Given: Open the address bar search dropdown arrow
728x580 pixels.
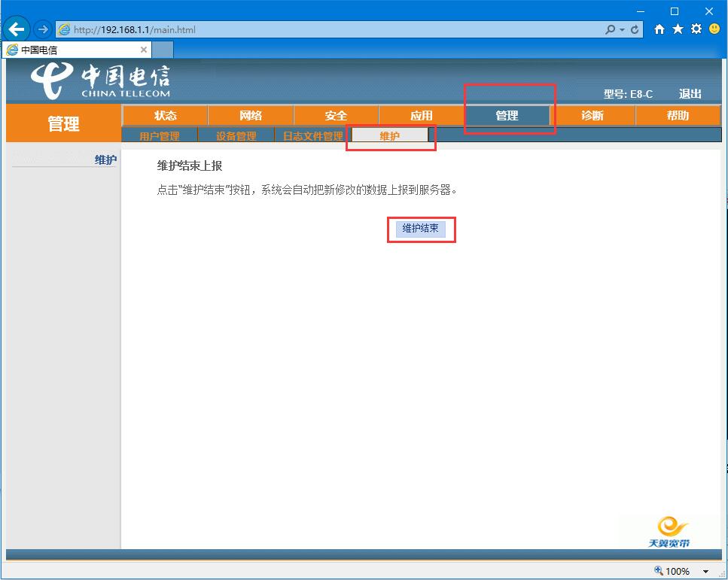Looking at the screenshot, I should click(x=622, y=30).
